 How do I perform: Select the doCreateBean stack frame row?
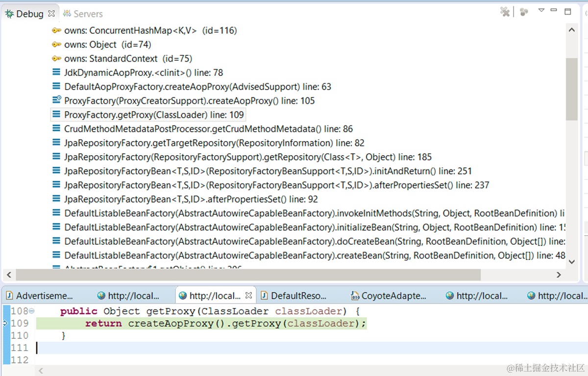pos(315,241)
